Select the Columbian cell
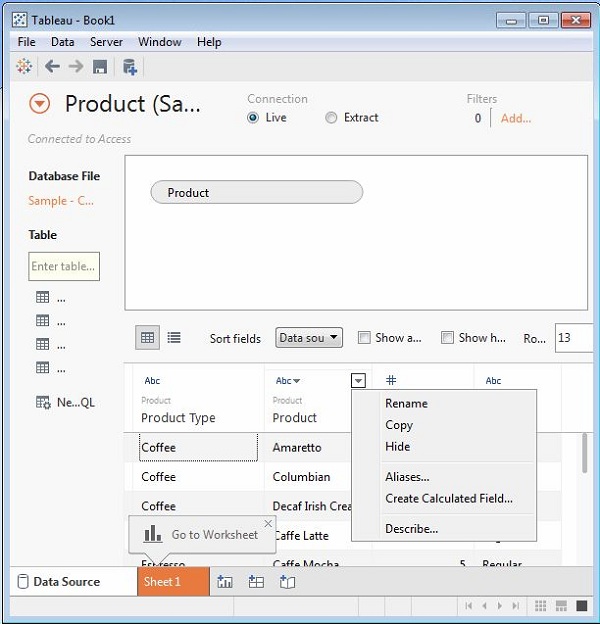Image resolution: width=600 pixels, height=624 pixels. [x=301, y=477]
